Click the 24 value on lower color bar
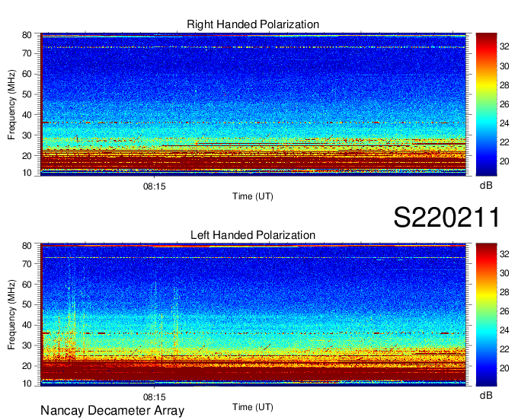Viewport: 518px width, 420px height. tap(504, 330)
